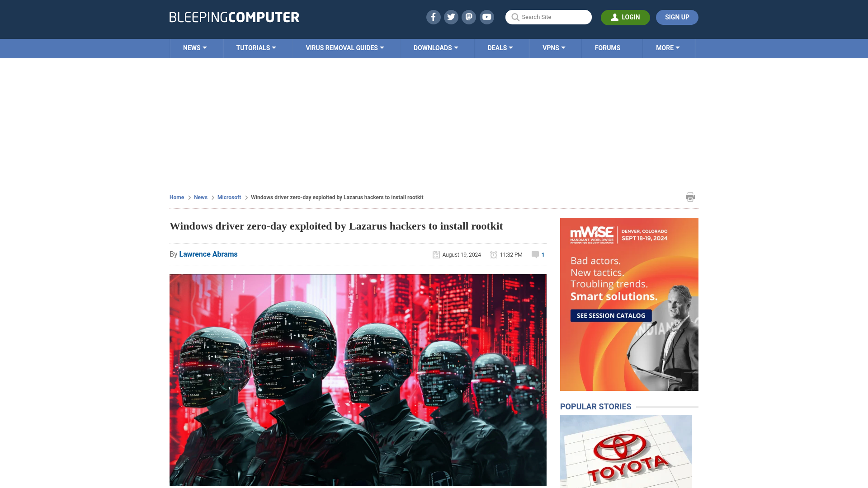
Task: Click the Microsoft breadcrumb link
Action: [229, 197]
